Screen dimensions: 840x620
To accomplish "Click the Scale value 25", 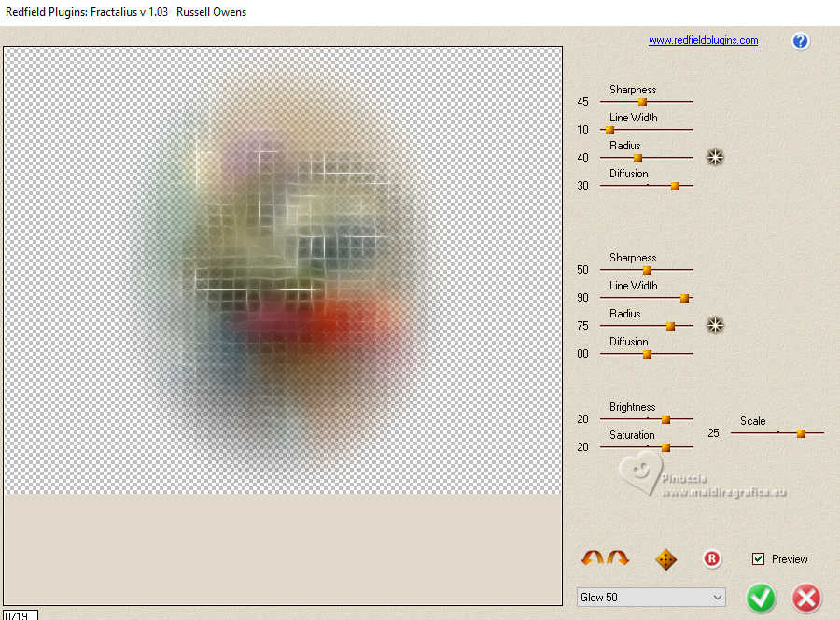I will click(713, 433).
